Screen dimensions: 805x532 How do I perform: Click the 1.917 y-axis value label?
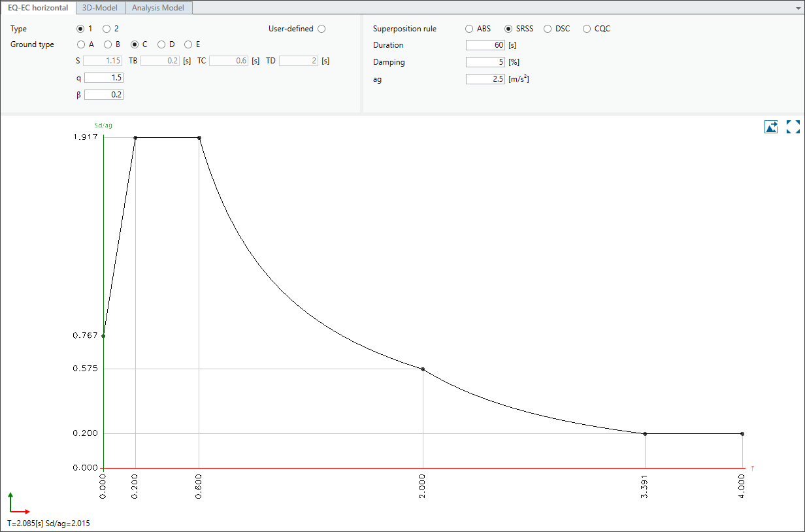click(x=86, y=137)
